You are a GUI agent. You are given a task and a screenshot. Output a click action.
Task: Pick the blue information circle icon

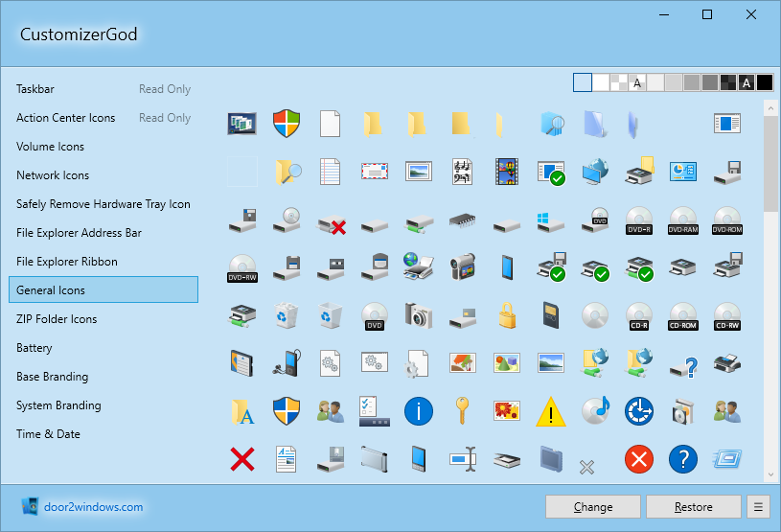(419, 411)
